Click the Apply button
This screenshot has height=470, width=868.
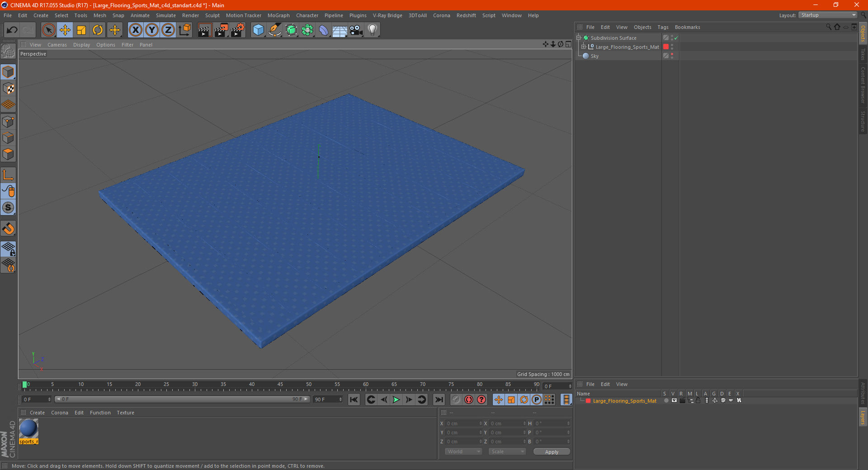552,452
